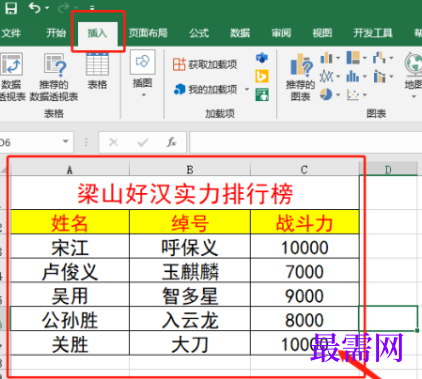Click the title cell 梁山好汉实力排行榜

(185, 193)
